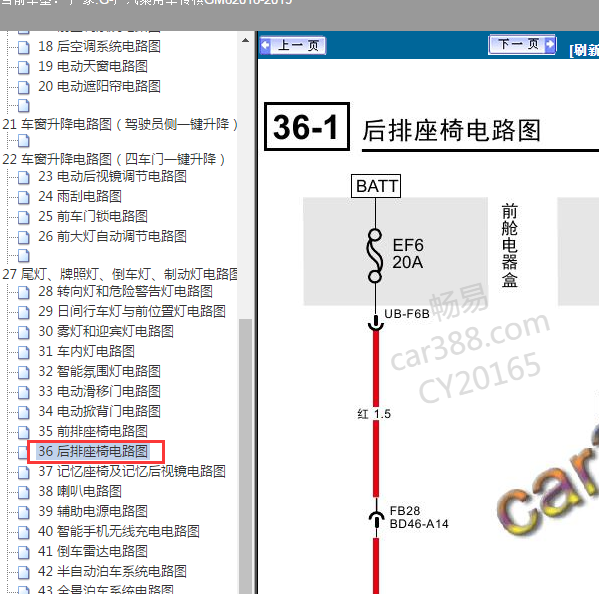The height and width of the screenshot is (594, 599).
Task: Click the 刷新 refresh link
Action: pos(584,50)
